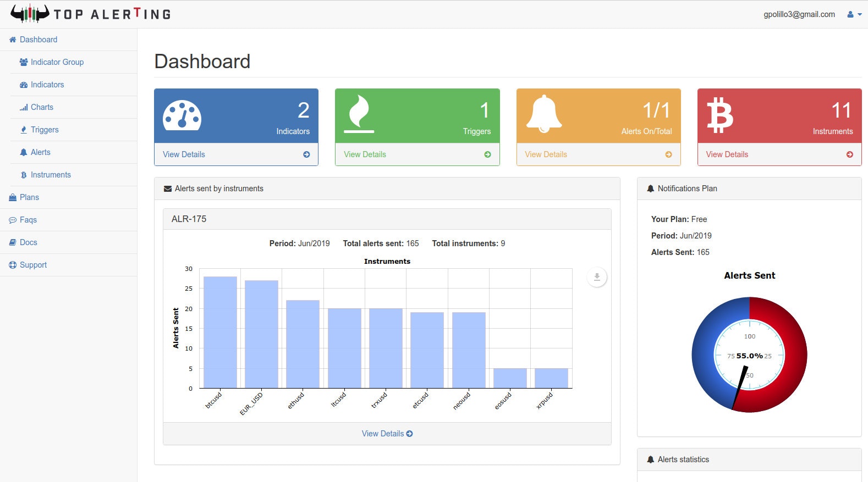
Task: Click the ethusd bar in the chart
Action: (x=303, y=344)
